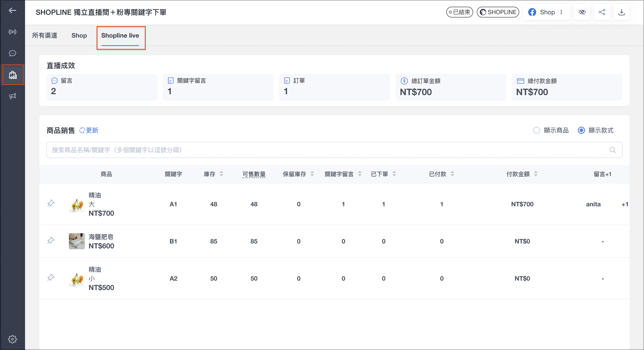Click the 可售數量 column header
Image resolution: width=644 pixels, height=350 pixels.
(254, 174)
